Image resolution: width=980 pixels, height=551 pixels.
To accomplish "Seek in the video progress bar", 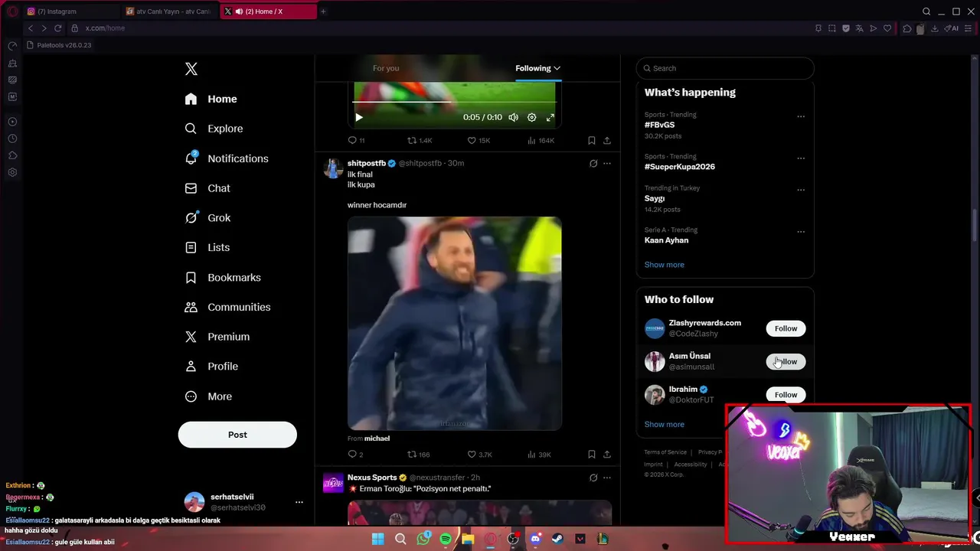I will [x=455, y=102].
